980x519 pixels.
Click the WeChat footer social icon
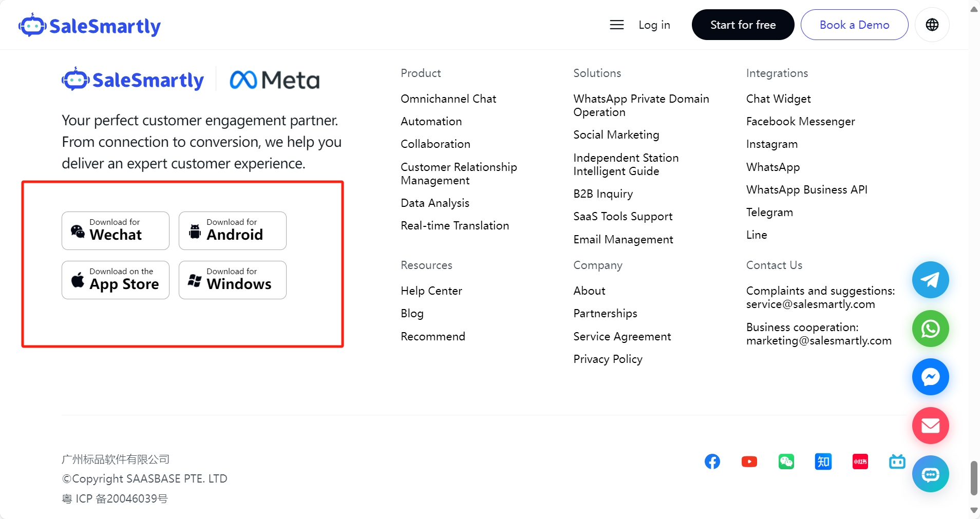click(786, 462)
